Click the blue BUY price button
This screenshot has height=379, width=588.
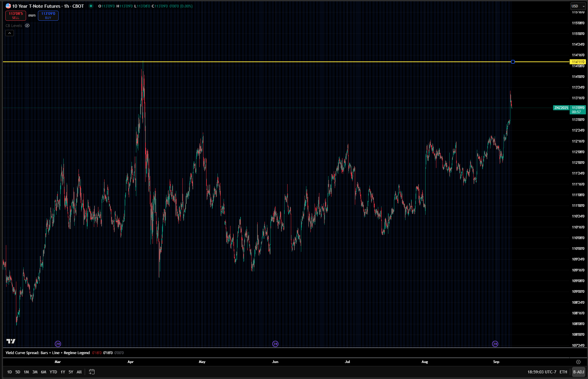pyautogui.click(x=48, y=15)
